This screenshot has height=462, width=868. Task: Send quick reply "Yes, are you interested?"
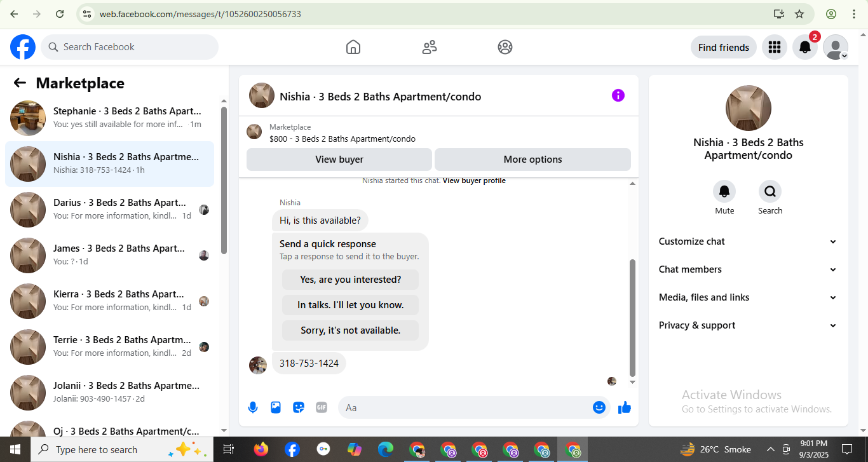[351, 280]
